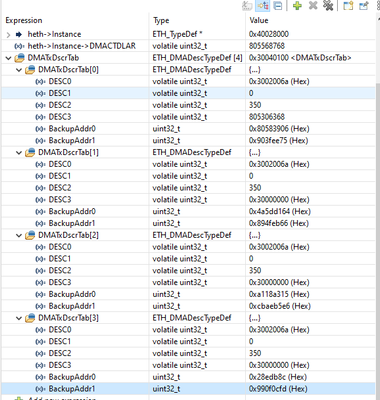380x400 pixels.
Task: Click the folder icon of DMATxDscrTab[3]
Action: 30,318
